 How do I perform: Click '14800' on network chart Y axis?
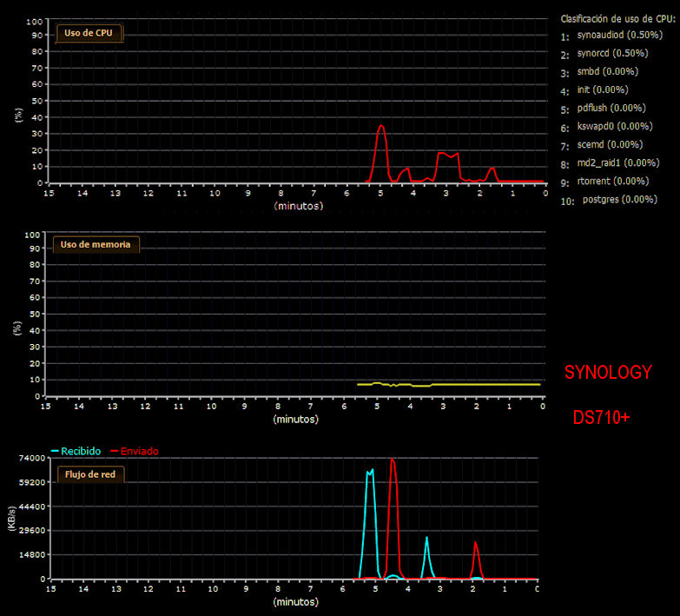click(x=31, y=555)
